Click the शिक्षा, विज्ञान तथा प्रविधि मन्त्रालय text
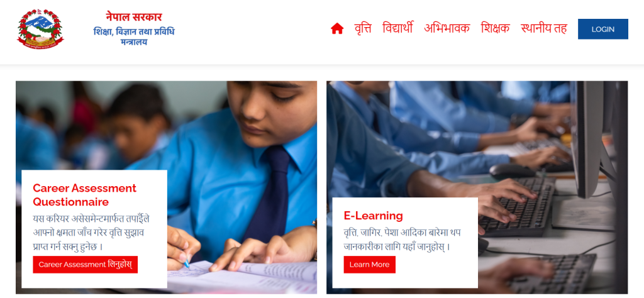644x298 pixels. 134,36
